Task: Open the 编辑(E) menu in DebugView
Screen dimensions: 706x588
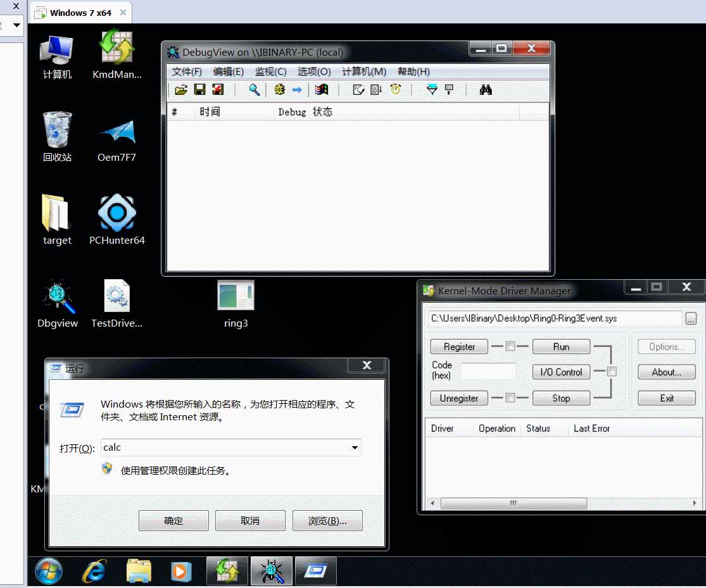Action: [x=229, y=72]
